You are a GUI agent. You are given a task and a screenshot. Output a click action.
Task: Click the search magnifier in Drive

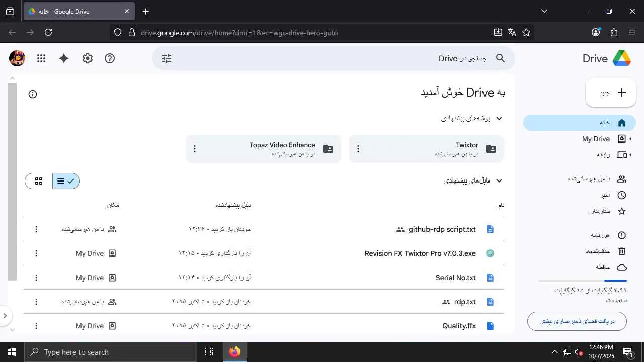[500, 58]
